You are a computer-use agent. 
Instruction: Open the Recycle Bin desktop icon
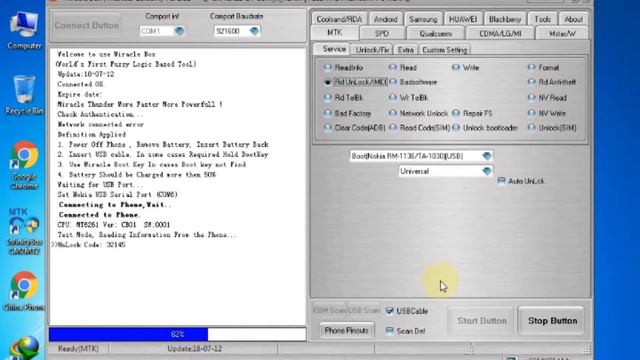(x=24, y=95)
